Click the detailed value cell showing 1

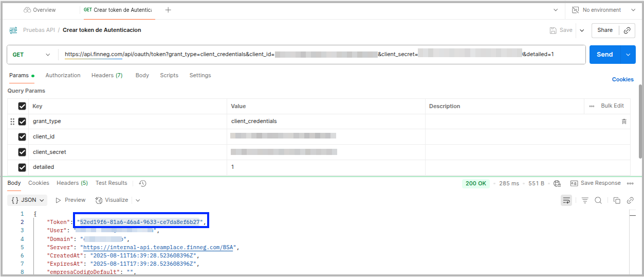click(x=326, y=167)
